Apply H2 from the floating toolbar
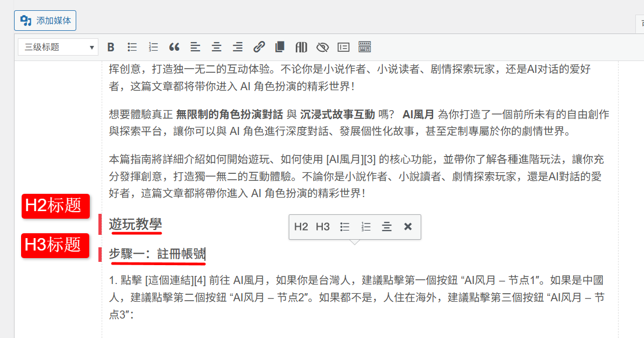644x338 pixels. click(x=301, y=227)
